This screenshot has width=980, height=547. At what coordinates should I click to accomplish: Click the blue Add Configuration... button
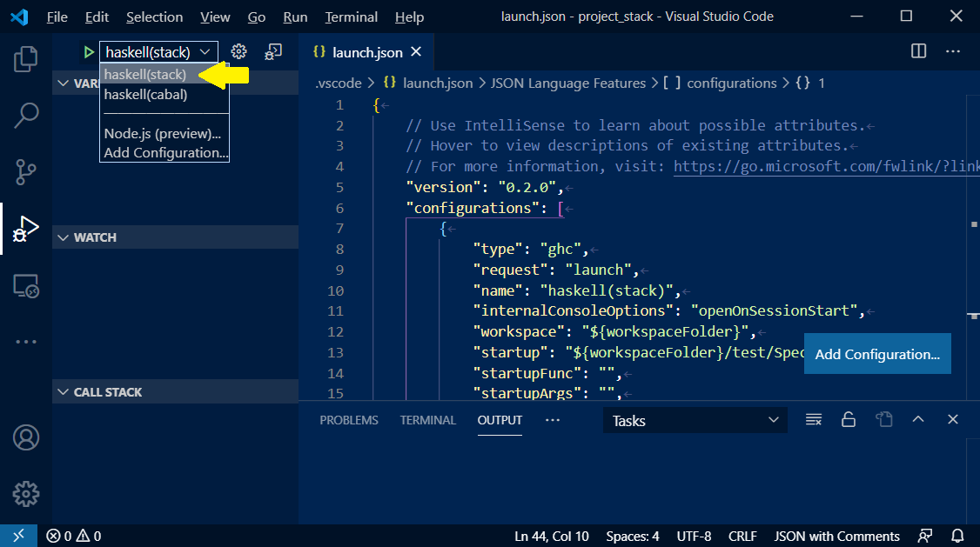coord(877,354)
